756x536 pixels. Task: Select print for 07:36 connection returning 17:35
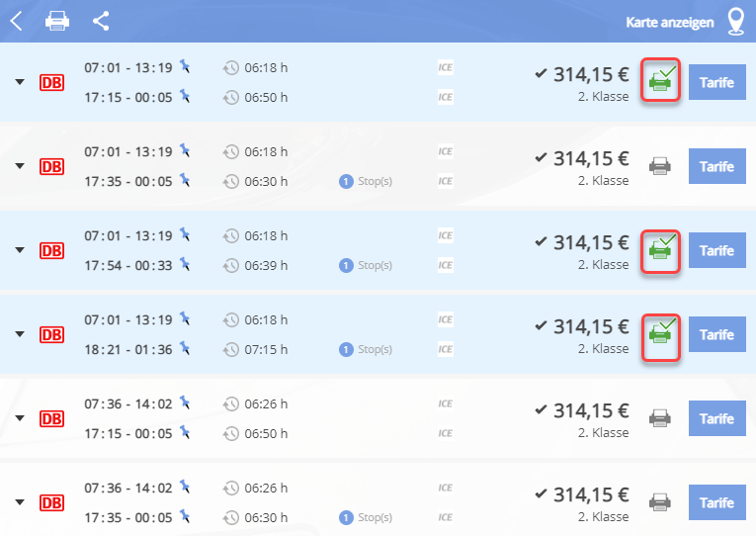coord(660,502)
